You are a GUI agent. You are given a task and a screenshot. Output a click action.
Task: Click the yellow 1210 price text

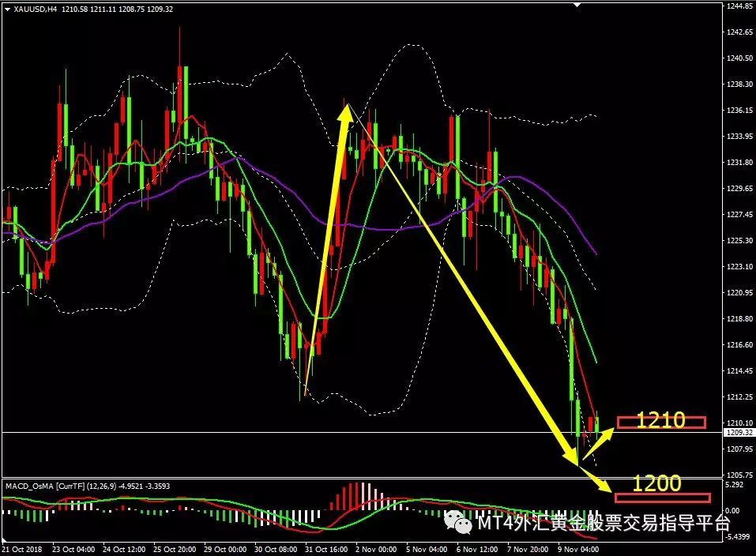(660, 422)
